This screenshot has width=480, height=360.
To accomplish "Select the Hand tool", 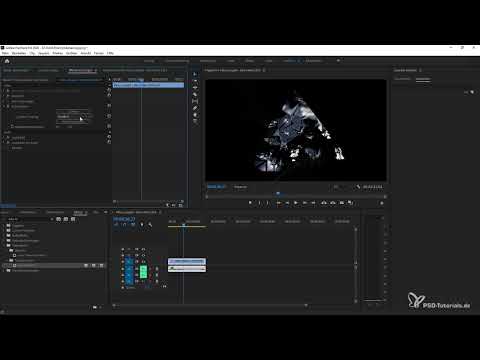I will (195, 115).
